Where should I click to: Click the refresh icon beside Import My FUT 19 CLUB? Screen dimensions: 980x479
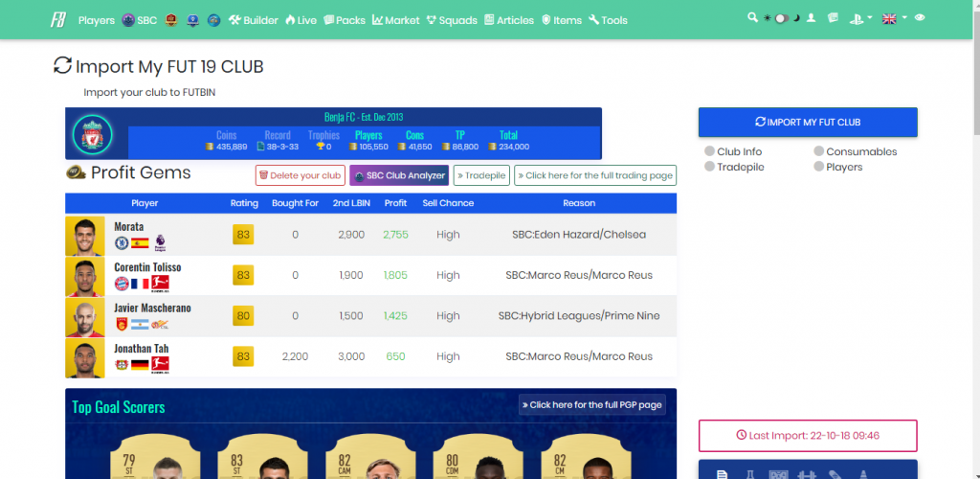click(x=62, y=66)
